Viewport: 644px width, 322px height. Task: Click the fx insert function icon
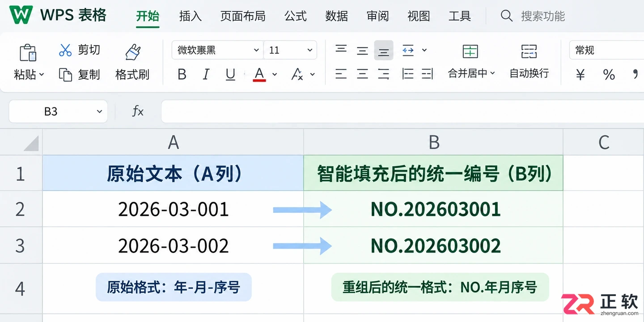pyautogui.click(x=138, y=111)
